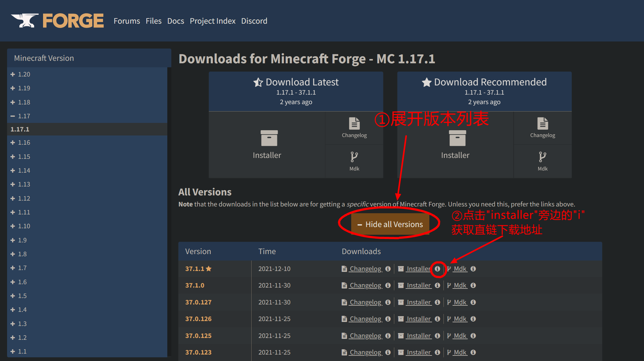This screenshot has height=361, width=644.
Task: Click info icon beside 37.0.127 Installer
Action: point(437,302)
